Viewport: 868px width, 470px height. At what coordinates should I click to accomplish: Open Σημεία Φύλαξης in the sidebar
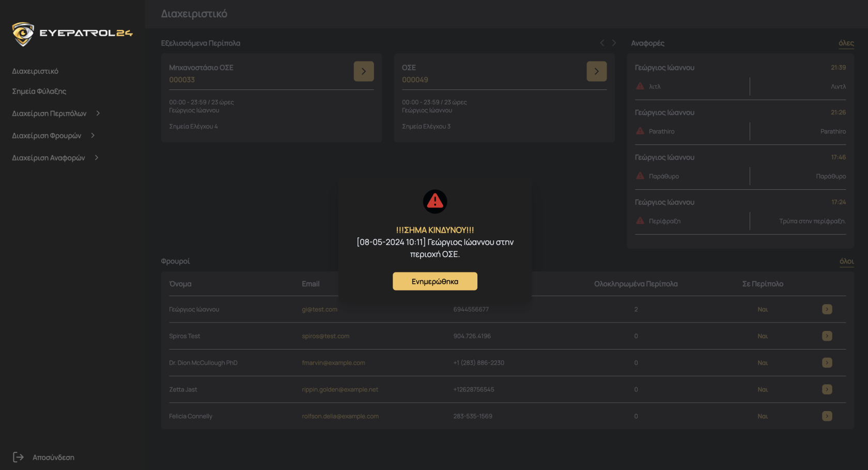pyautogui.click(x=39, y=92)
